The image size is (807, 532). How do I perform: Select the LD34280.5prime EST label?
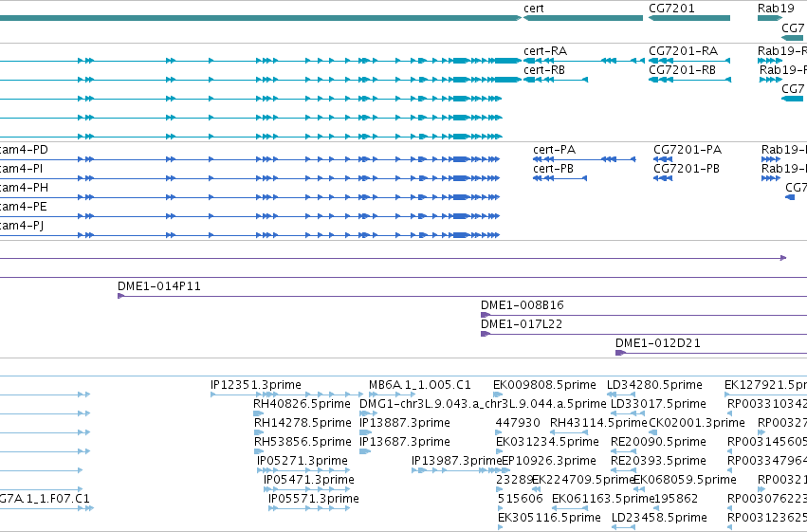point(654,385)
